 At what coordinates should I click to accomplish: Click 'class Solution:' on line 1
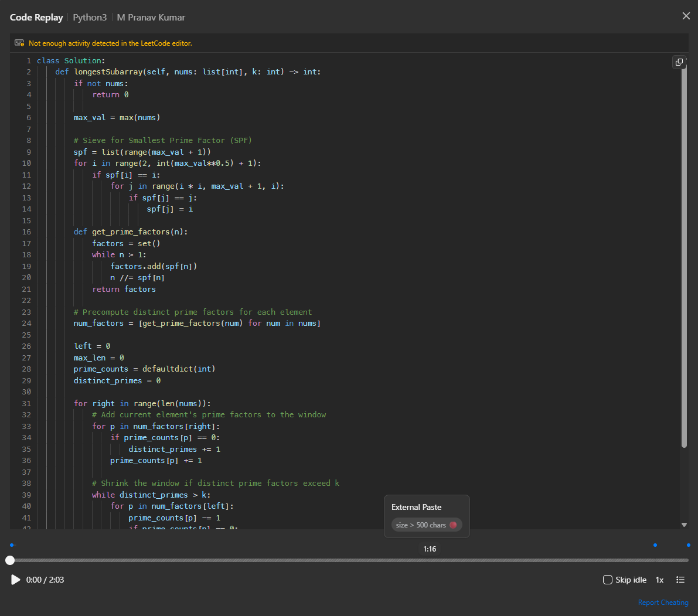point(71,60)
